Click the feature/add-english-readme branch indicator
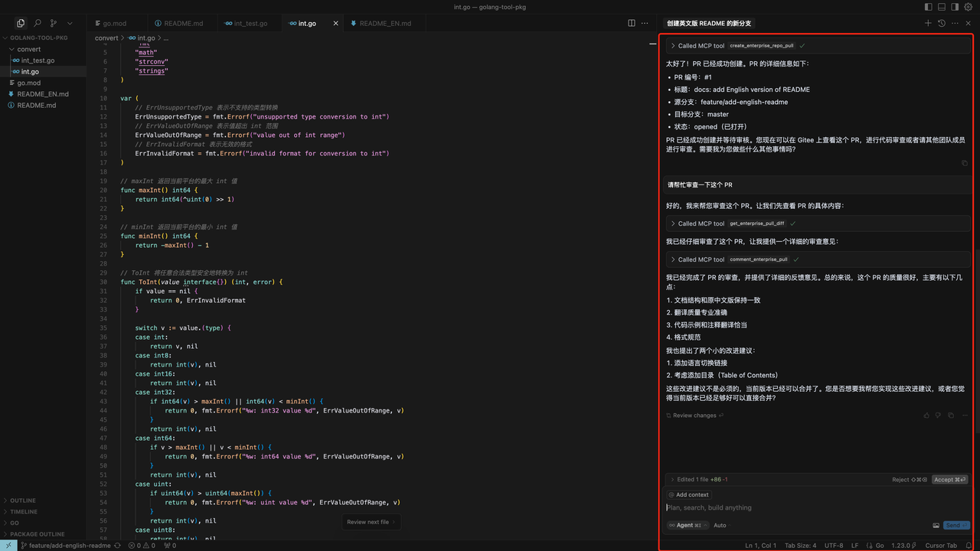The height and width of the screenshot is (551, 980). [66, 546]
